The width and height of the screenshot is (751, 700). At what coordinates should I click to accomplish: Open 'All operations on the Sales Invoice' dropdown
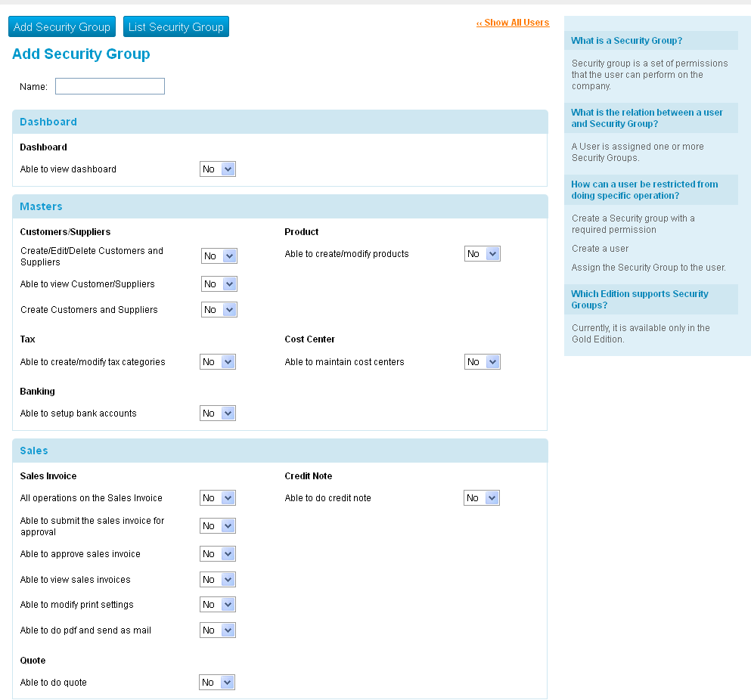218,498
